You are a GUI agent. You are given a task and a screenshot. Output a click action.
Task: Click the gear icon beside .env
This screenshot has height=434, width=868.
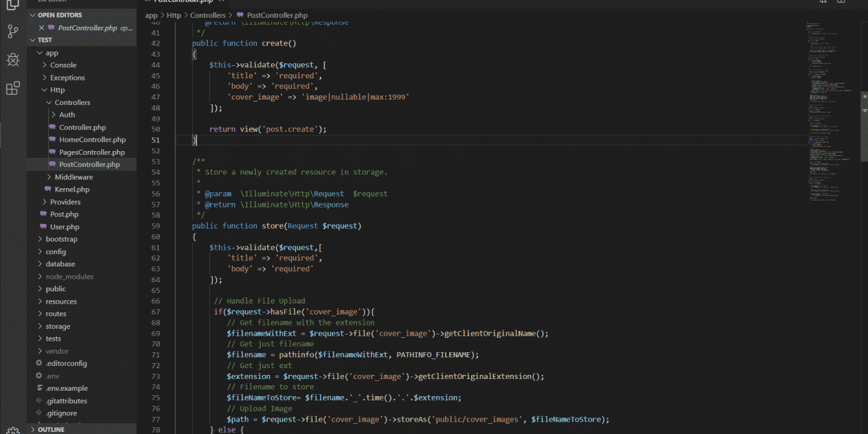[39, 376]
